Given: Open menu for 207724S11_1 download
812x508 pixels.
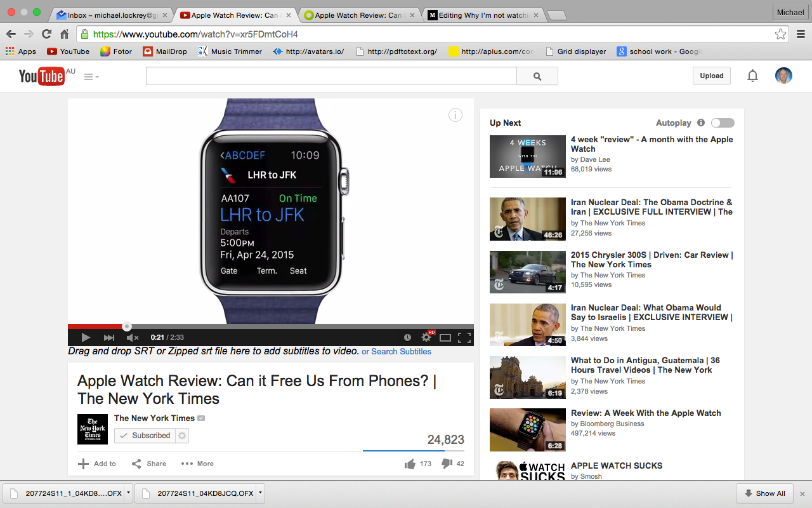Looking at the screenshot, I should 128,493.
